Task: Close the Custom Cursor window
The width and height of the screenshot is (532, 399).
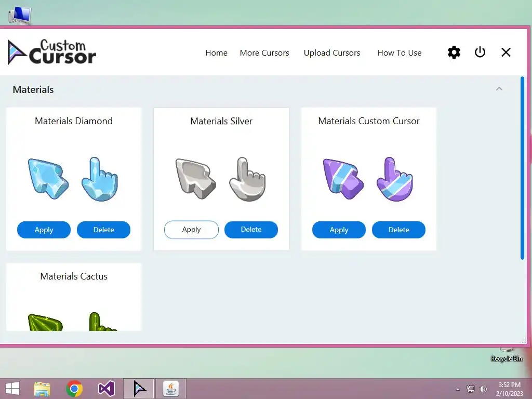Action: click(x=506, y=52)
